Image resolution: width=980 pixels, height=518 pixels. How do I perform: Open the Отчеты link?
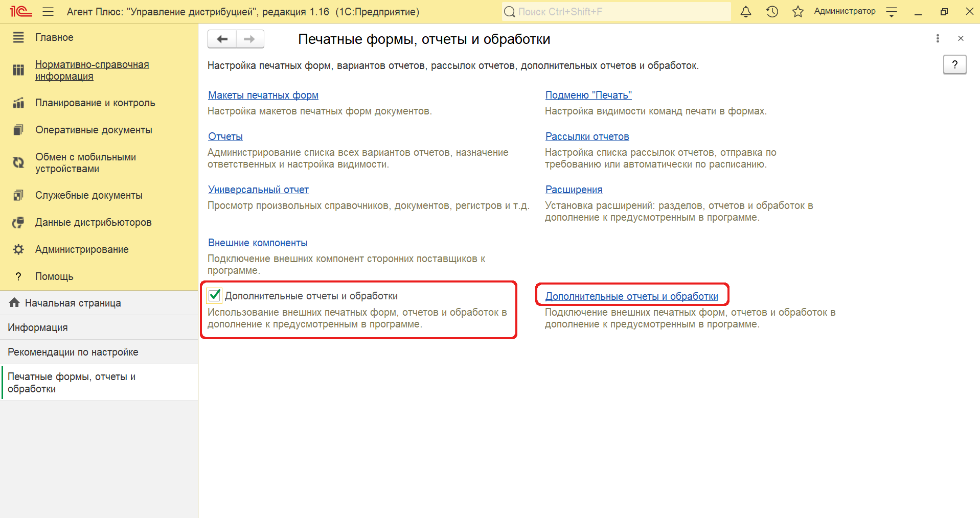coord(225,136)
